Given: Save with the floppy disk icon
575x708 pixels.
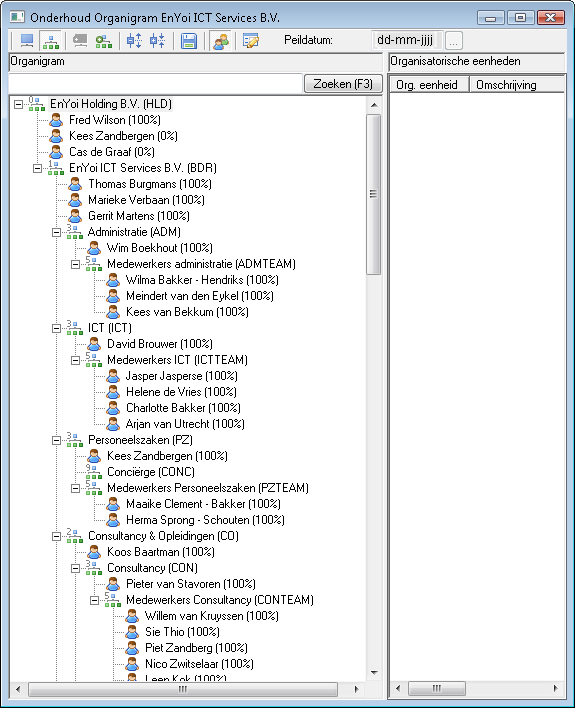Looking at the screenshot, I should tap(188, 41).
